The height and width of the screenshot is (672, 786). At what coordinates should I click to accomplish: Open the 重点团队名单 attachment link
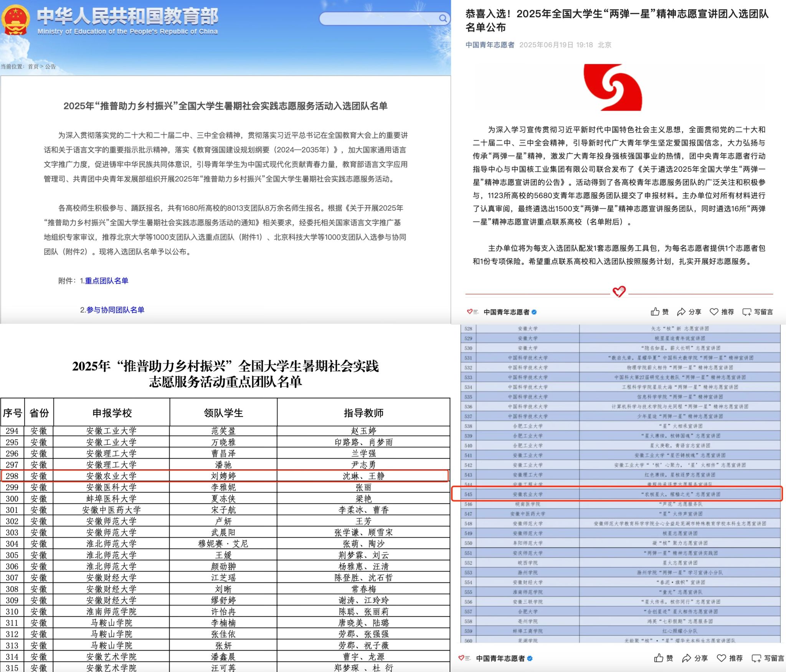click(106, 281)
